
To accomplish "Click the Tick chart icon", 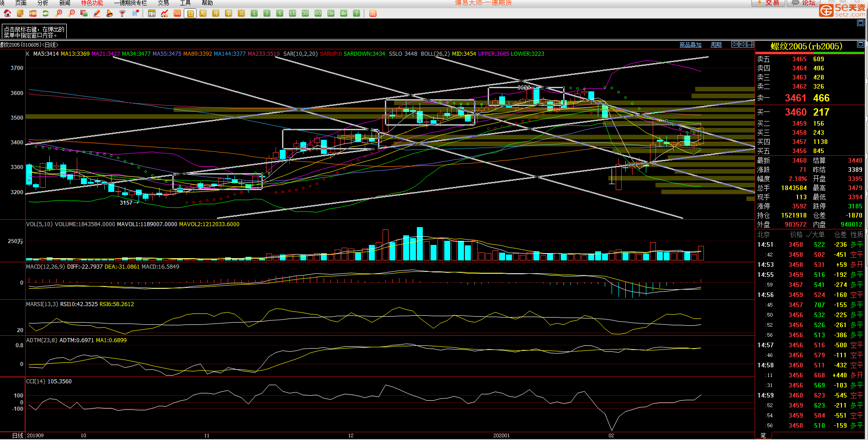I will pyautogui.click(x=177, y=13).
